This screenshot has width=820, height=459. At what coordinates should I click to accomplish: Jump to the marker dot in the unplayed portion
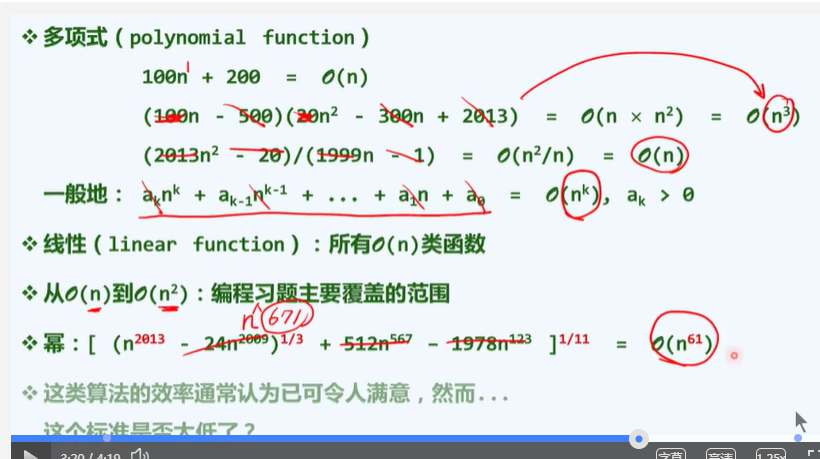click(x=798, y=438)
